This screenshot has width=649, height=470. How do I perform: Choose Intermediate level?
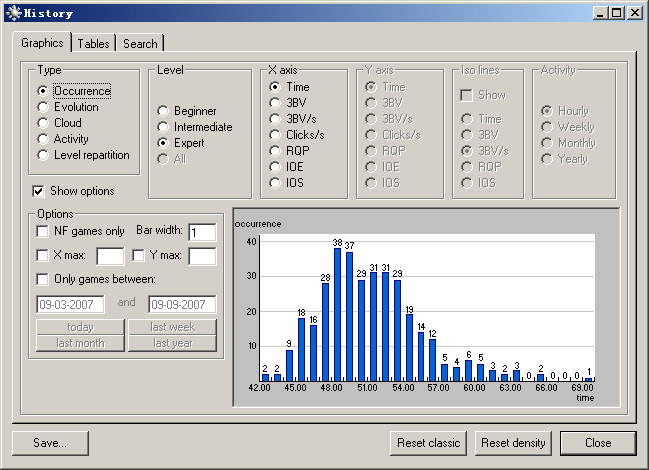(163, 127)
